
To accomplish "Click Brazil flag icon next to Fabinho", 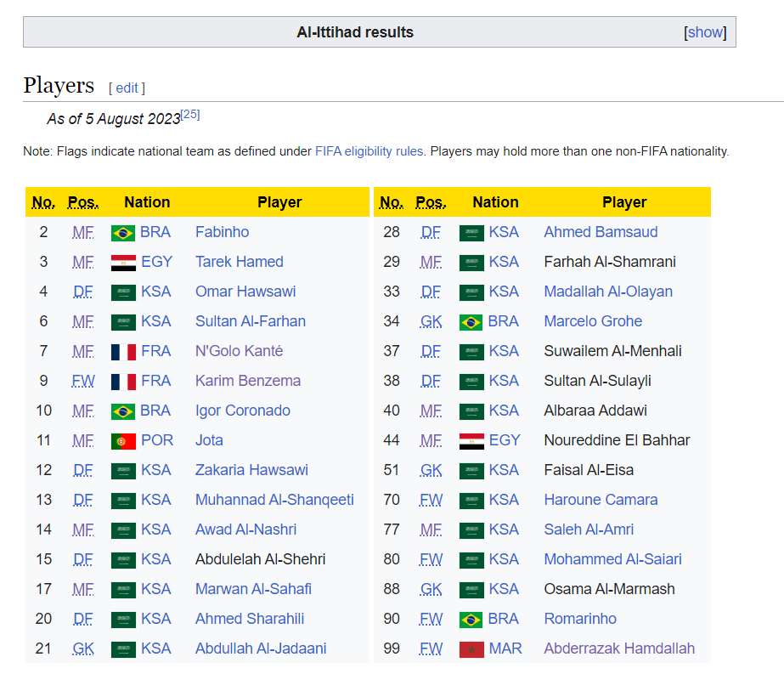I will point(123,233).
